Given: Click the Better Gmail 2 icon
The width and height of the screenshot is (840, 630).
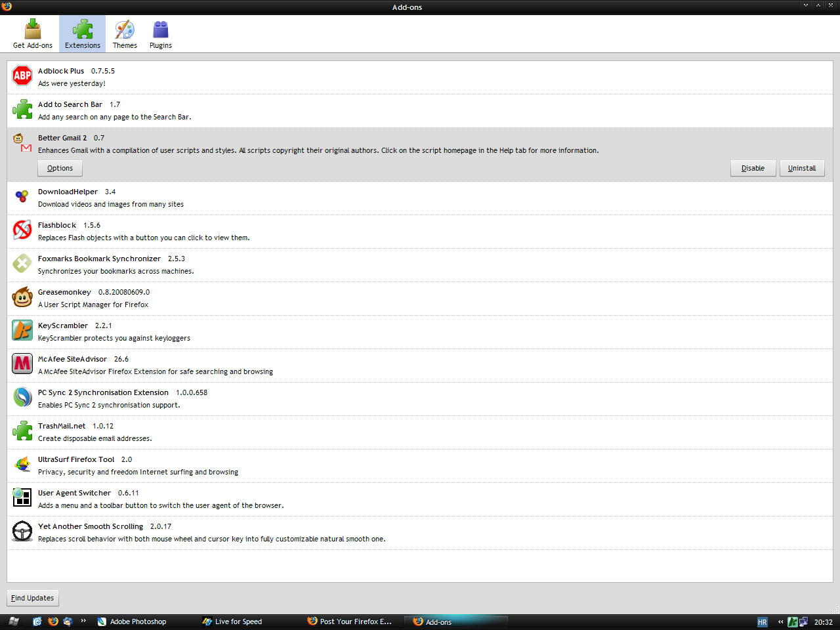Looking at the screenshot, I should [x=22, y=142].
